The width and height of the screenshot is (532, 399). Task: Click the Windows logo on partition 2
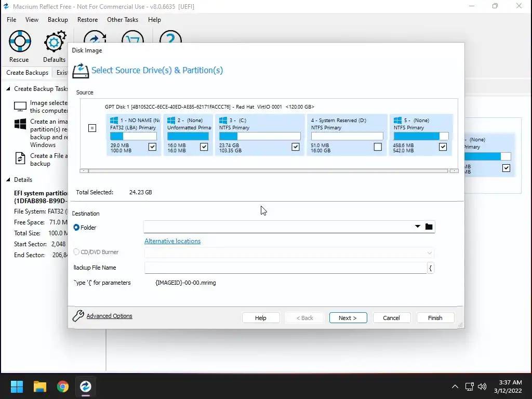click(171, 120)
